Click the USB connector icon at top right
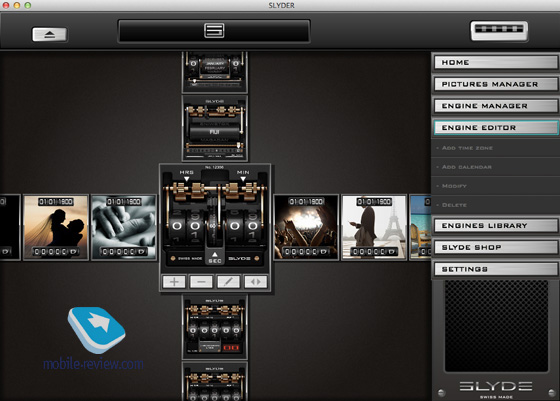560x401 pixels. click(x=499, y=31)
